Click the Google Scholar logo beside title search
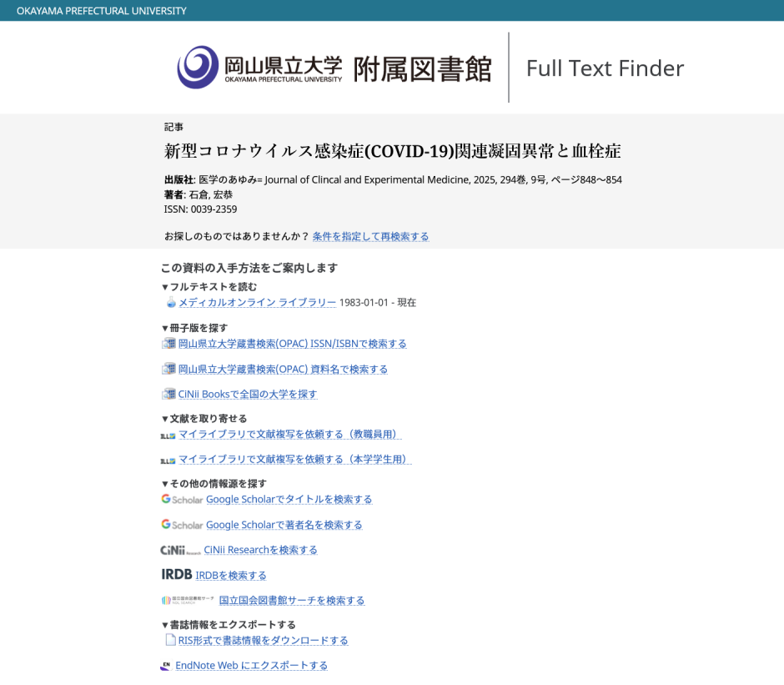 (182, 500)
